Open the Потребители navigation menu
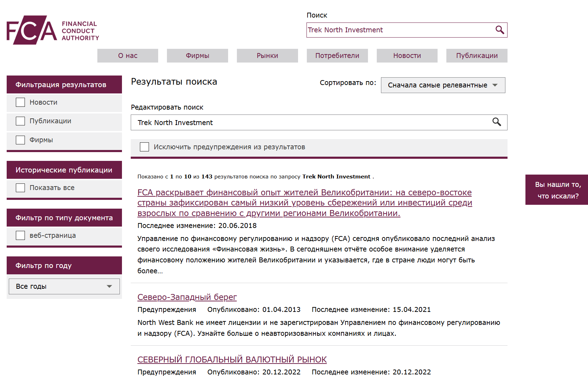588x379 pixels. 337,55
